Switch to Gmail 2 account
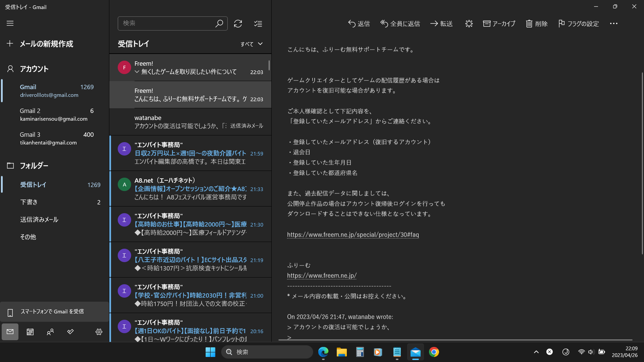This screenshot has width=644, height=362. pos(54,115)
